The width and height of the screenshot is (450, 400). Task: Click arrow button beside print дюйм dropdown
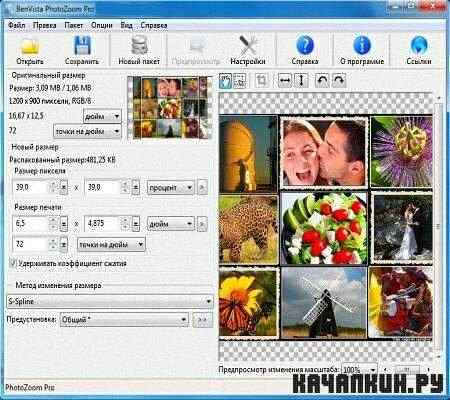tap(202, 224)
